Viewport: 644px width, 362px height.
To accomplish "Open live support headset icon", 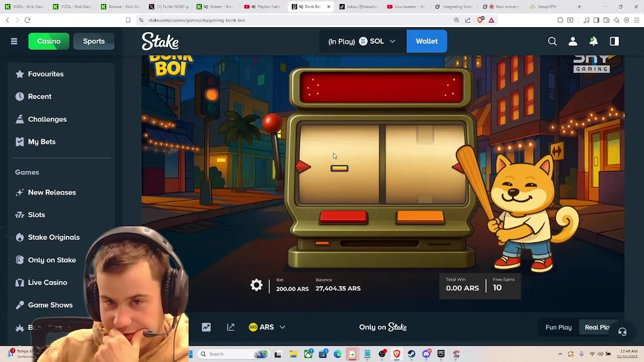I will pyautogui.click(x=622, y=331).
